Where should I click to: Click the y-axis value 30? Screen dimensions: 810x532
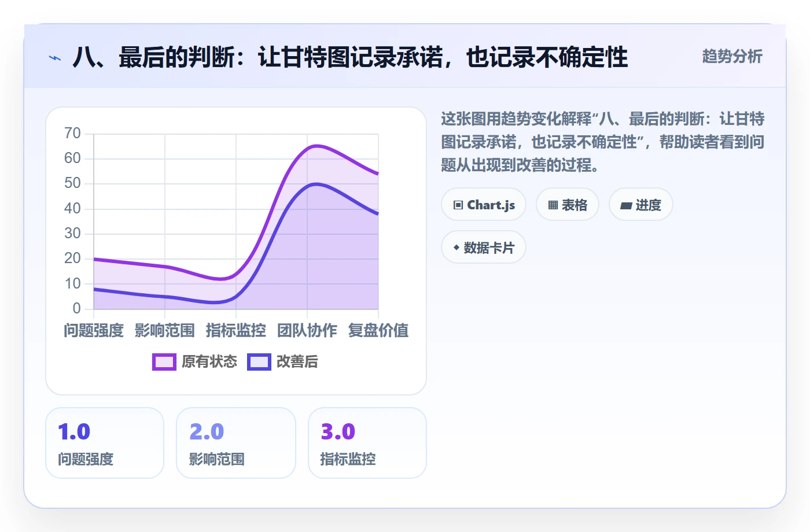(72, 234)
